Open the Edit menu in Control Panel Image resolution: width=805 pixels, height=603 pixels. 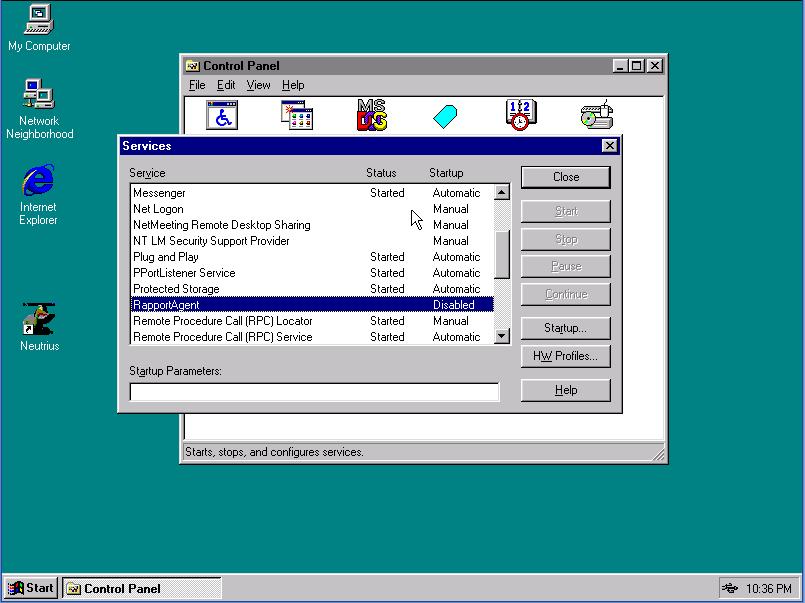226,85
